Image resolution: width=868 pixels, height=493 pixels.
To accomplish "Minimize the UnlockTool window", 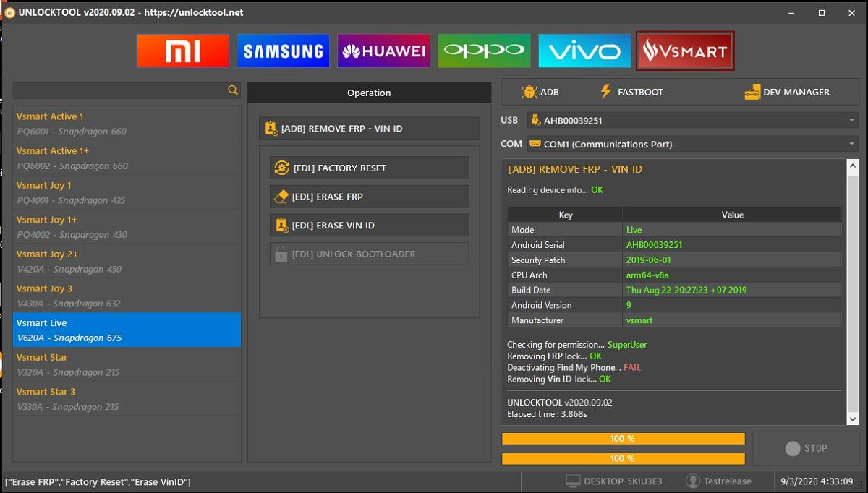I will click(790, 12).
